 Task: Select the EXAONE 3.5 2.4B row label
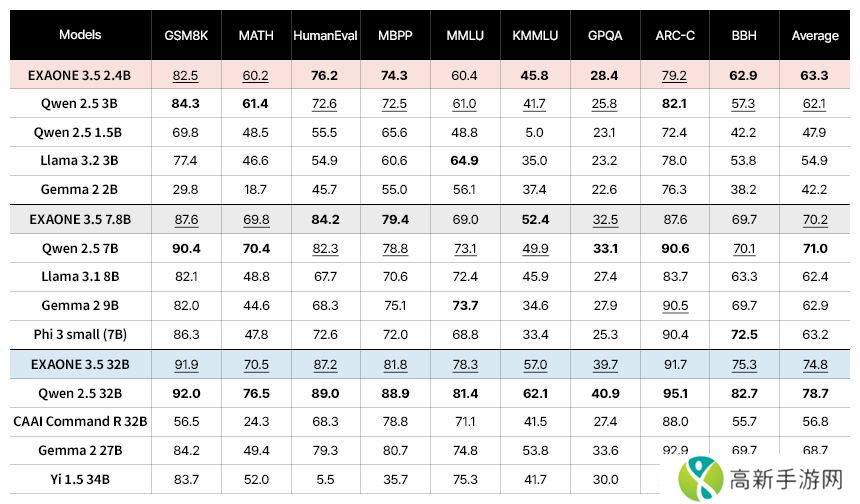click(x=80, y=75)
